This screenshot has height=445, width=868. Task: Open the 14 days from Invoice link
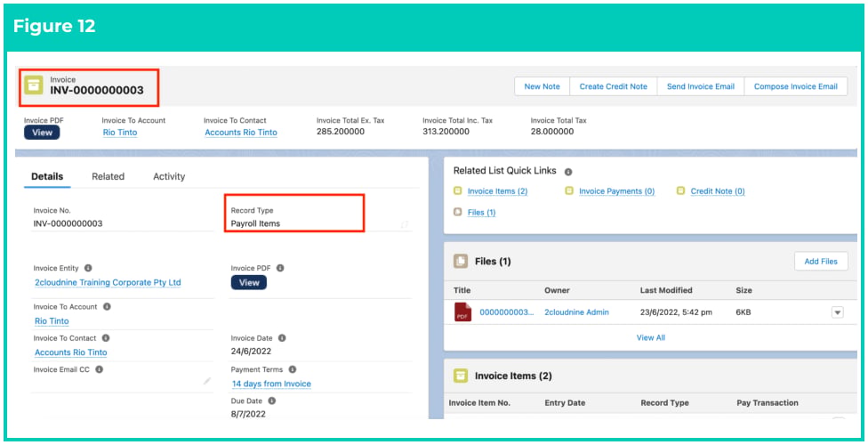271,384
